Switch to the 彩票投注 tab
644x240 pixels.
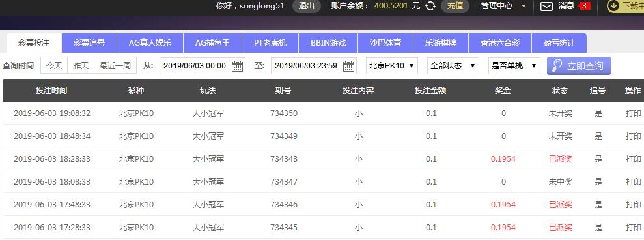coord(34,43)
